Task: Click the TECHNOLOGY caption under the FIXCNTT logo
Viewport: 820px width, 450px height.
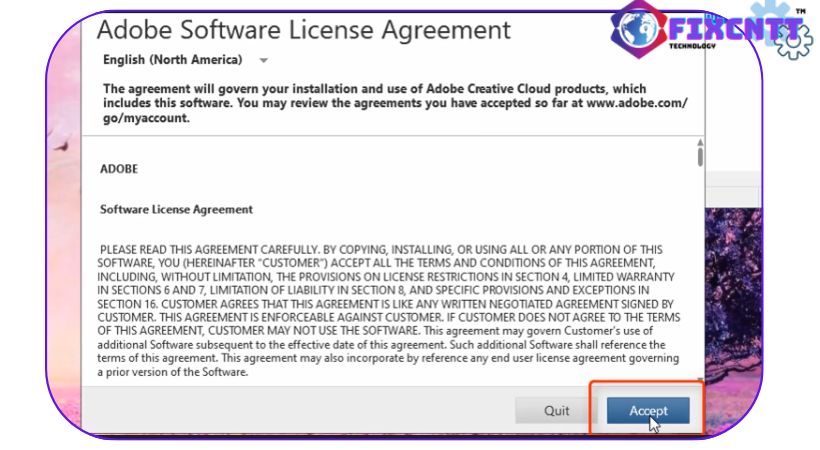Action: point(693,46)
